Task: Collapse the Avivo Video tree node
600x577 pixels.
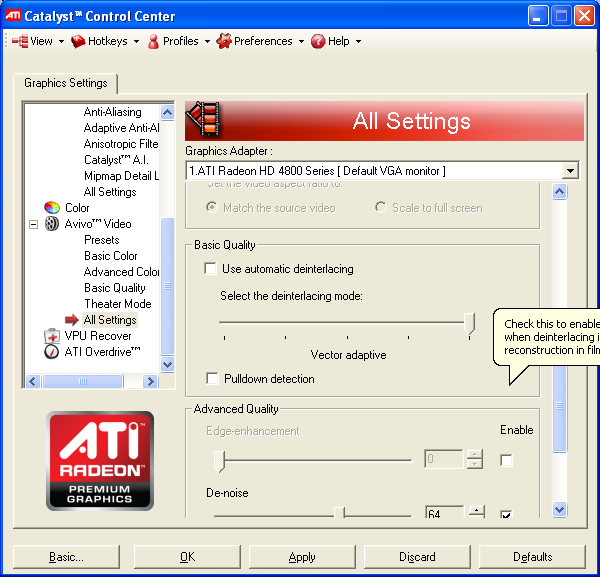Action: [33, 224]
